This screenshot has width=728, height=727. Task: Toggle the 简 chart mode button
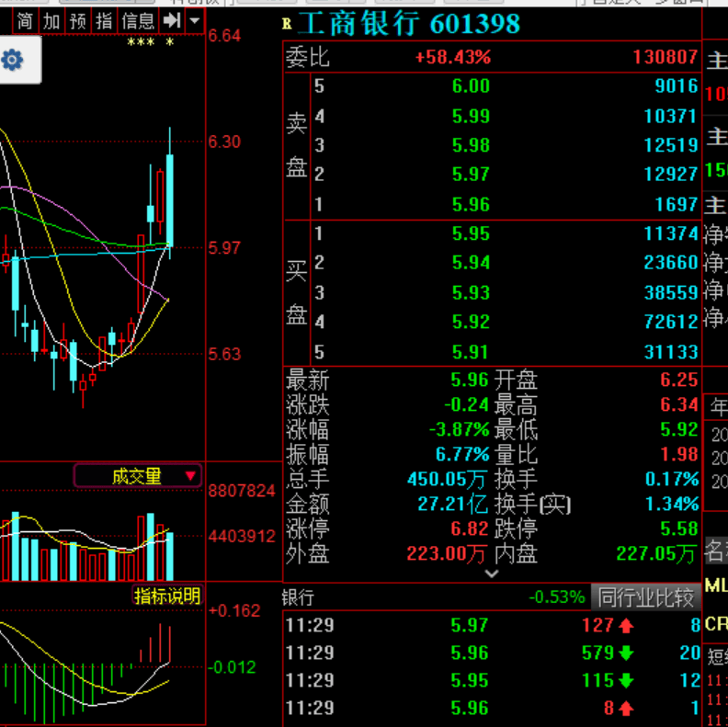coord(25,20)
